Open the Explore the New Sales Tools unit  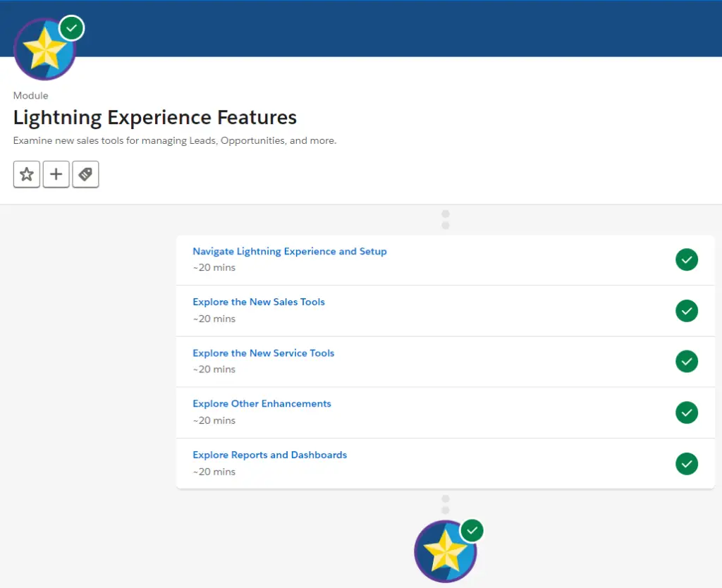259,302
